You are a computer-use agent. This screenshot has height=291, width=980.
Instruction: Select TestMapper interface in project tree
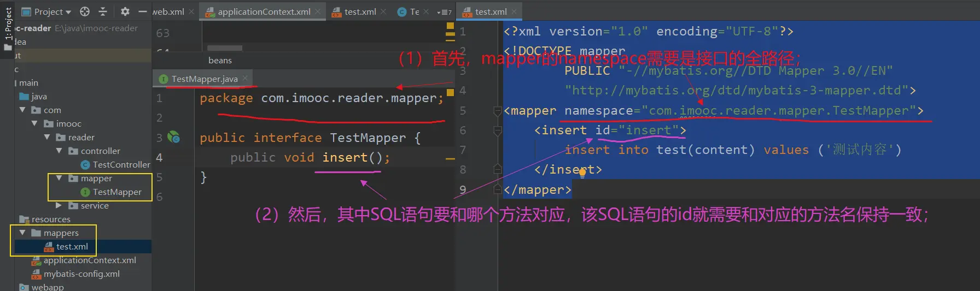coord(111,192)
